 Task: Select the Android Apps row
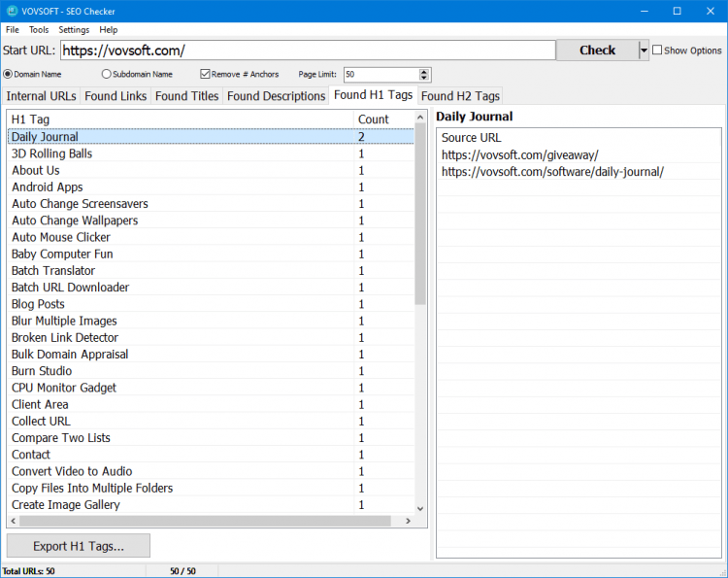click(x=211, y=187)
